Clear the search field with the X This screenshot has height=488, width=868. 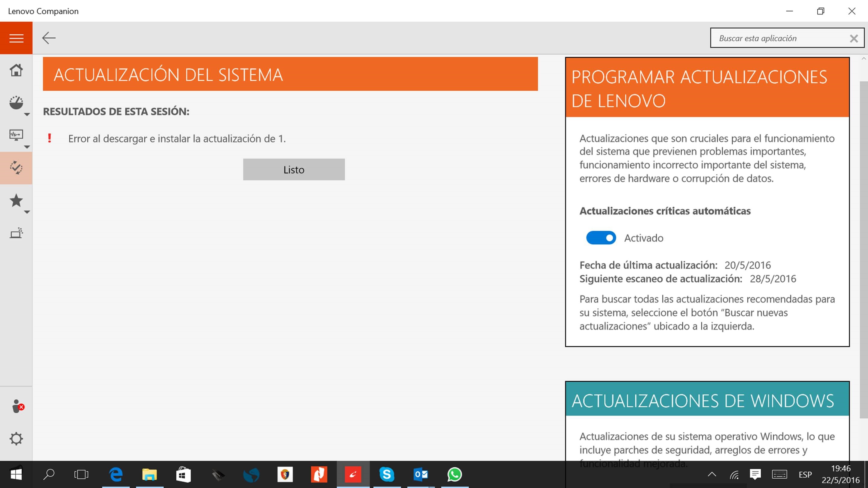coord(854,38)
